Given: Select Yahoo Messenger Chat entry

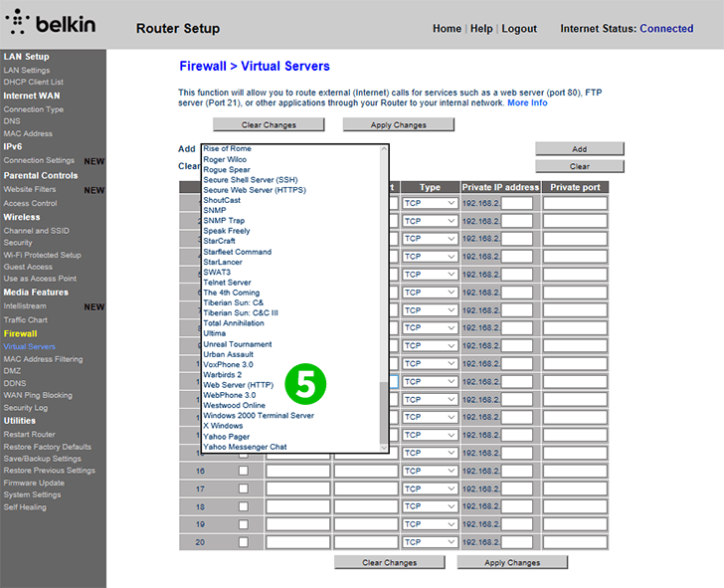Looking at the screenshot, I should click(x=245, y=447).
